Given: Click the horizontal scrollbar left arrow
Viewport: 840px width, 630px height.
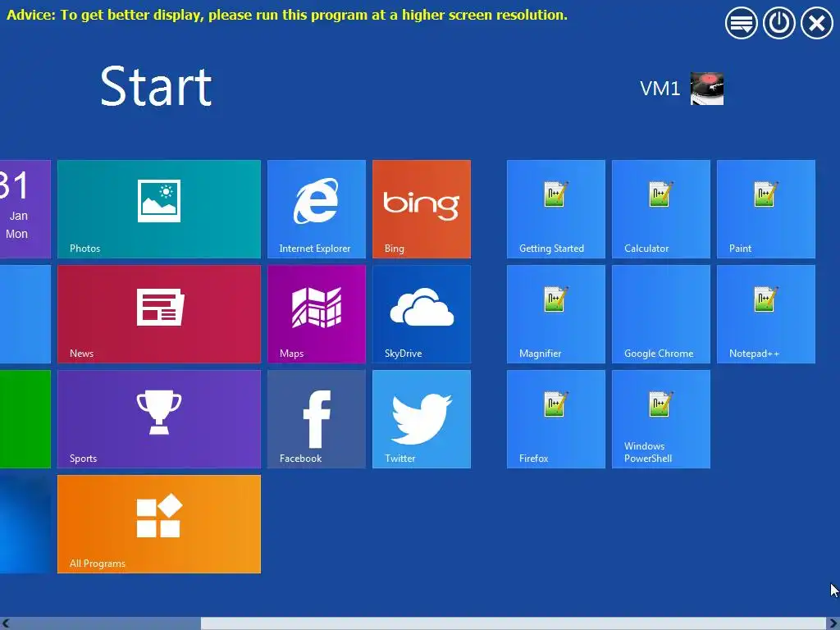Looking at the screenshot, I should coord(6,623).
